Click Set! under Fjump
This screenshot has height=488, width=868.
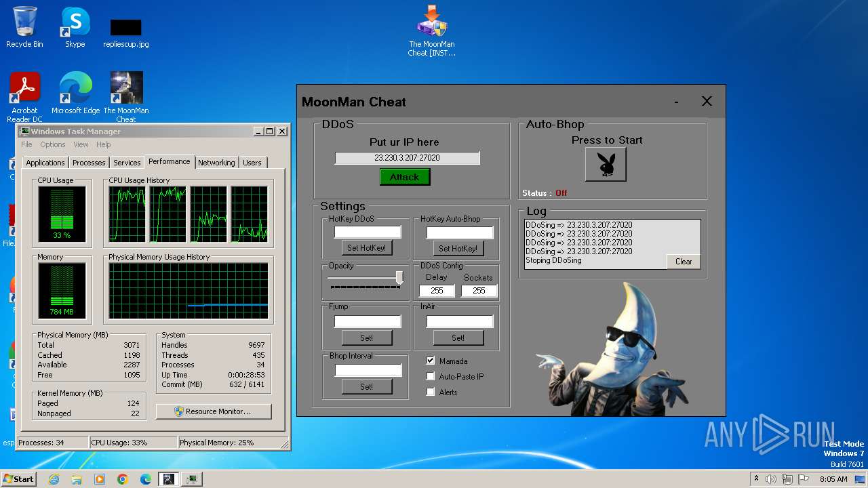pos(366,338)
